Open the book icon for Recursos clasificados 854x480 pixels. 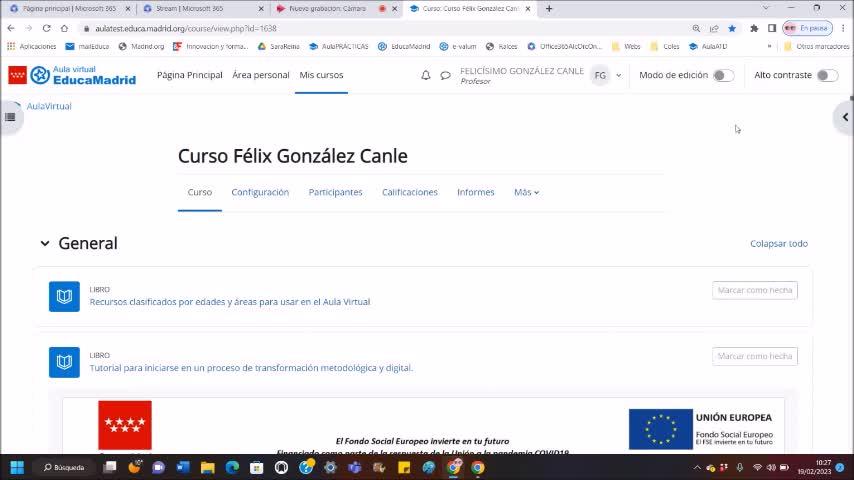pyautogui.click(x=64, y=296)
